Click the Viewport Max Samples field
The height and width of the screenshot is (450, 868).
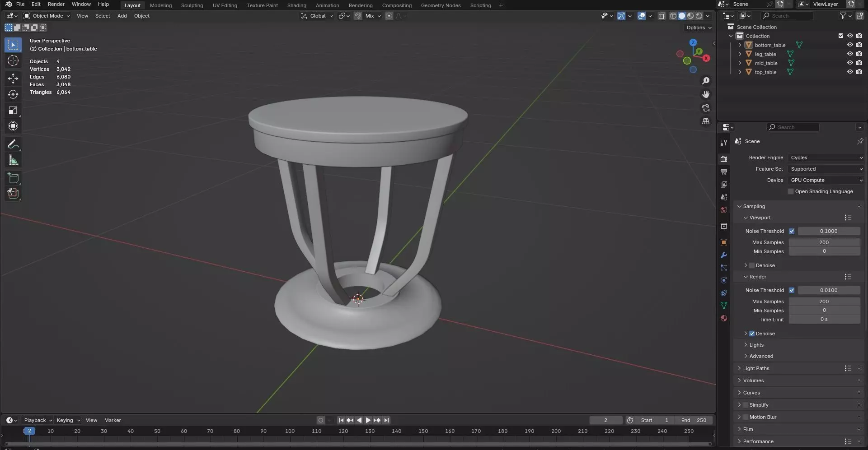tap(824, 242)
